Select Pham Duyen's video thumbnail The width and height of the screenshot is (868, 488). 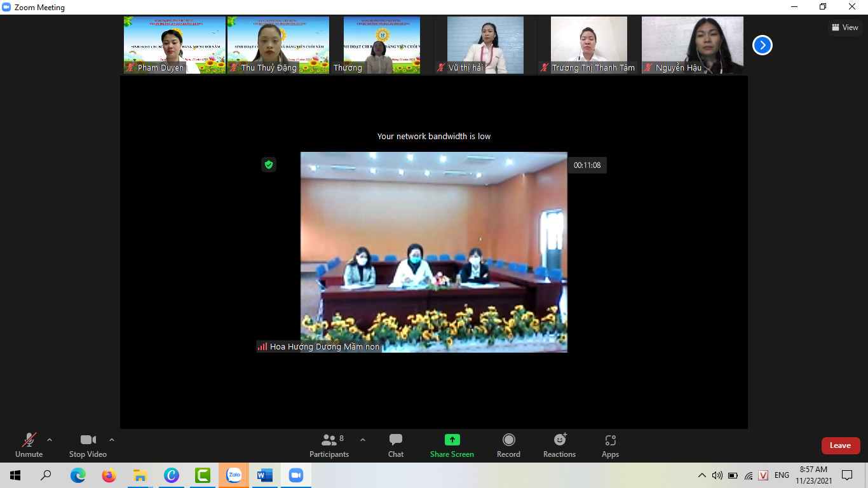174,44
